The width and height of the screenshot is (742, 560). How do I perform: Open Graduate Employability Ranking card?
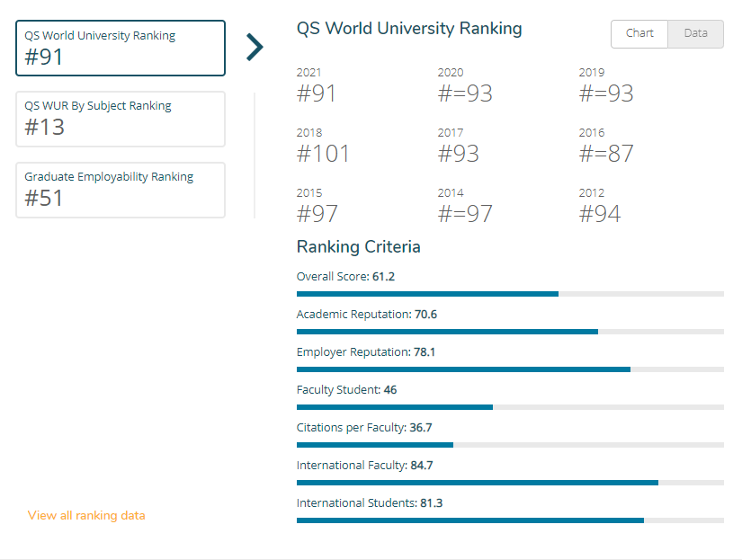[x=121, y=191]
